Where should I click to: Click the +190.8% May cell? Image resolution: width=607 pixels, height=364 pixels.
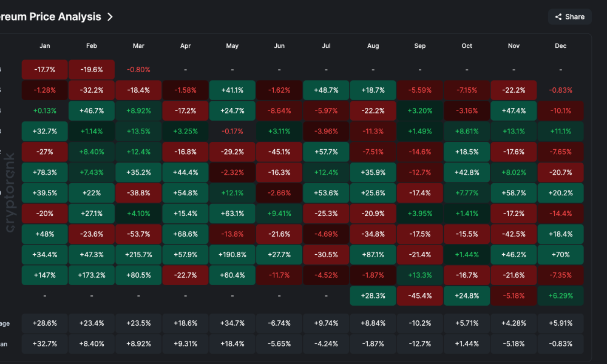pos(232,254)
